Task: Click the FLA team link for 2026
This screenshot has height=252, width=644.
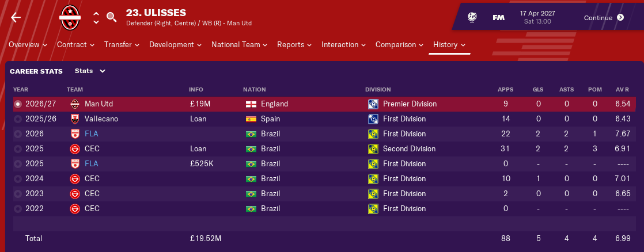Action: pos(91,134)
